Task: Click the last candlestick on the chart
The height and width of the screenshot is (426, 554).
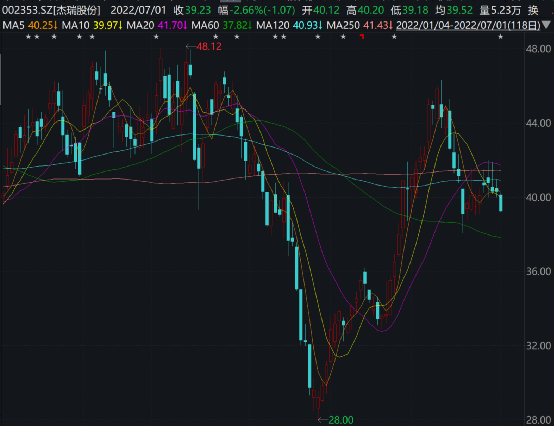Action: 501,203
